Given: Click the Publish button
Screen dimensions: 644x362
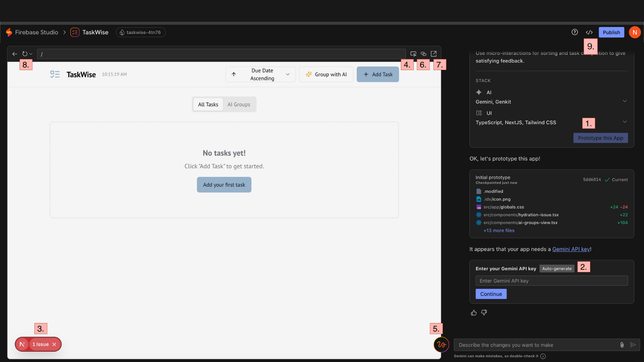Looking at the screenshot, I should point(611,32).
